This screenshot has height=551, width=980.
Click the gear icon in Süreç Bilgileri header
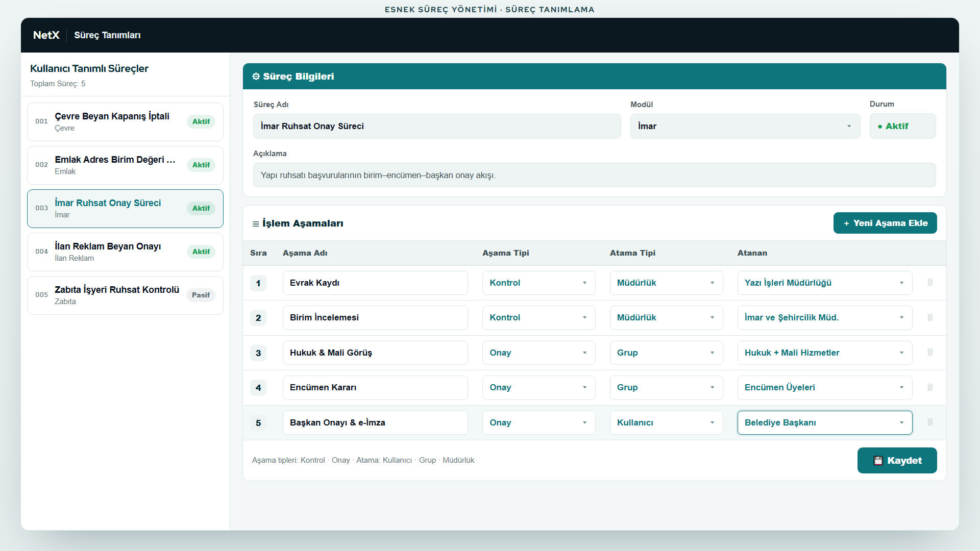pos(256,77)
